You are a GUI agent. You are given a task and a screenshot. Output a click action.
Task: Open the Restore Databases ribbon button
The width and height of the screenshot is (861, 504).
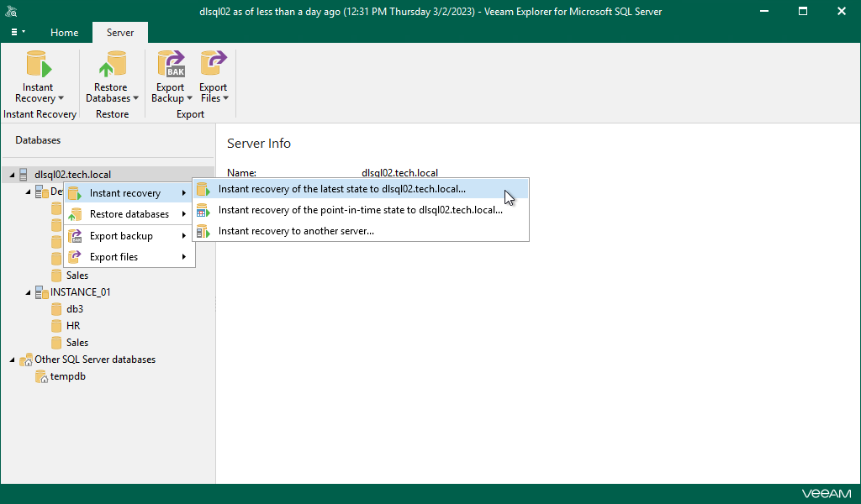pos(112,76)
